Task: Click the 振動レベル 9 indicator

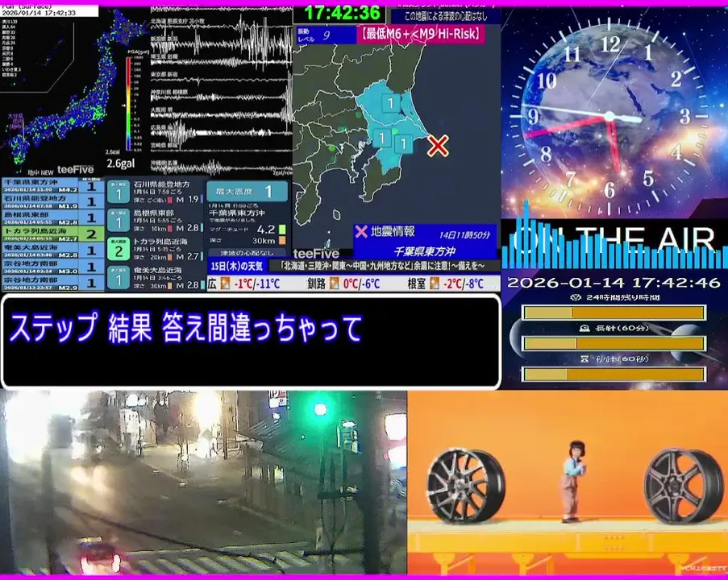Action: [x=326, y=35]
